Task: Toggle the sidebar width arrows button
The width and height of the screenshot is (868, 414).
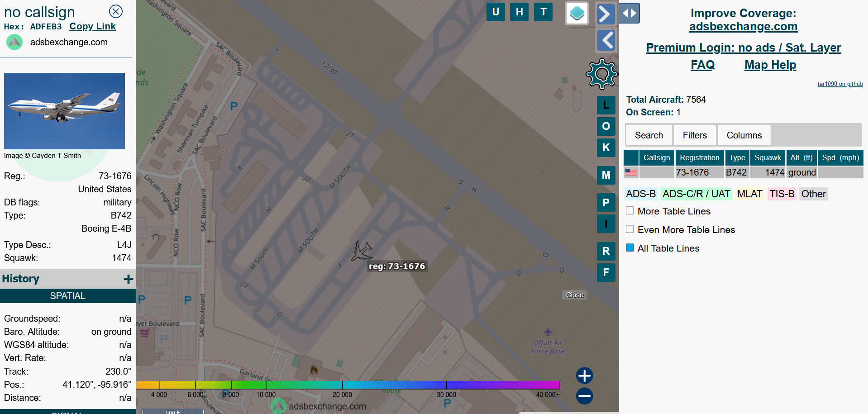Action: click(x=630, y=13)
